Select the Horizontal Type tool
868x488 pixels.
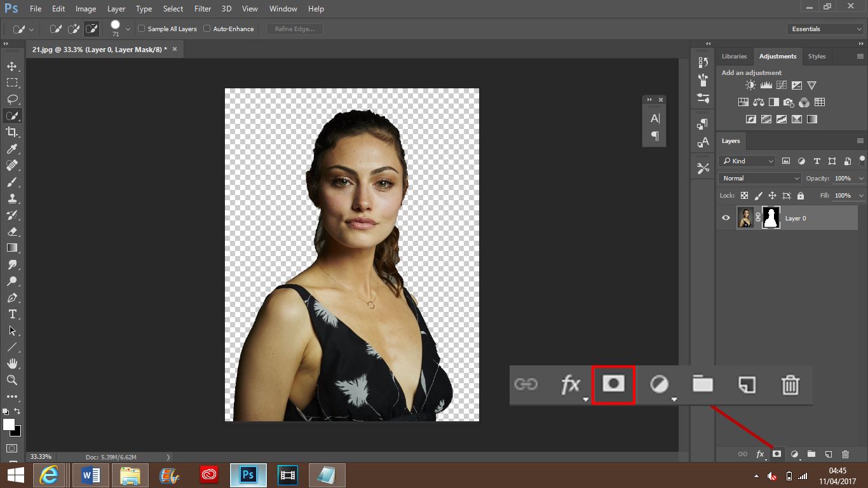(x=12, y=314)
